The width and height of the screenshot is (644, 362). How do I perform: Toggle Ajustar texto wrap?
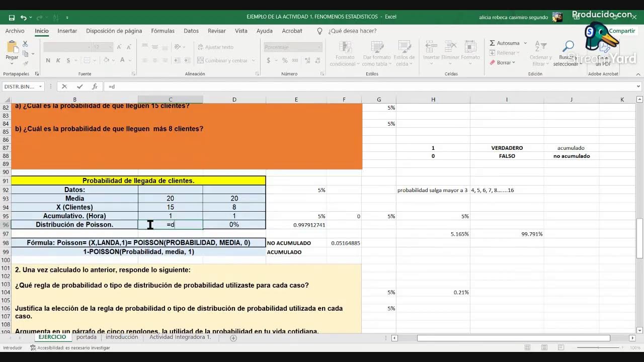click(215, 47)
